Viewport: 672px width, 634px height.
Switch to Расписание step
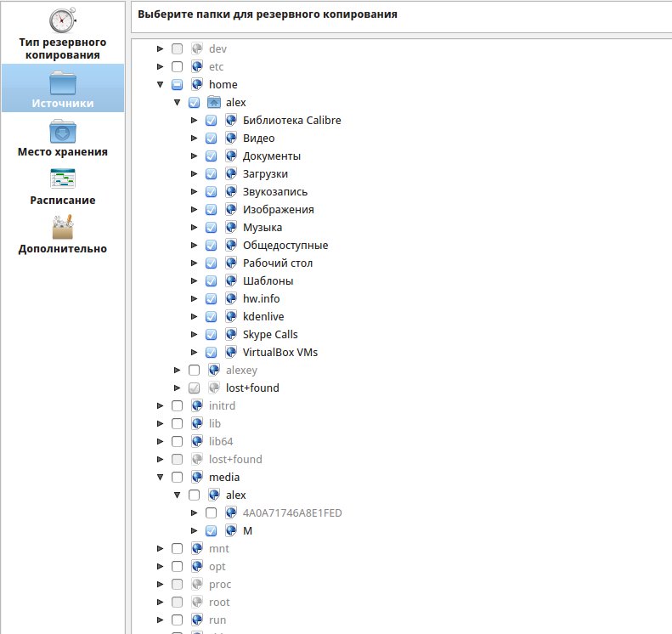tap(63, 185)
